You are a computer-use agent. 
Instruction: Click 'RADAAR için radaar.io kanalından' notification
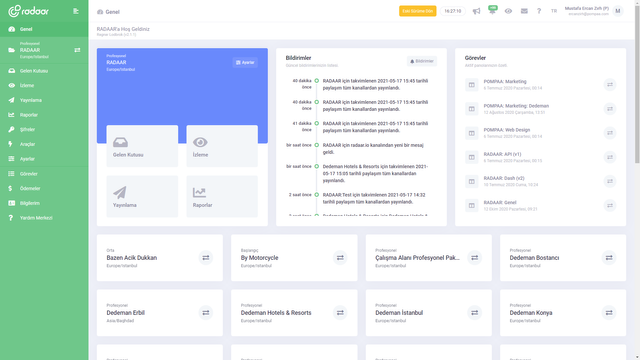point(373,149)
